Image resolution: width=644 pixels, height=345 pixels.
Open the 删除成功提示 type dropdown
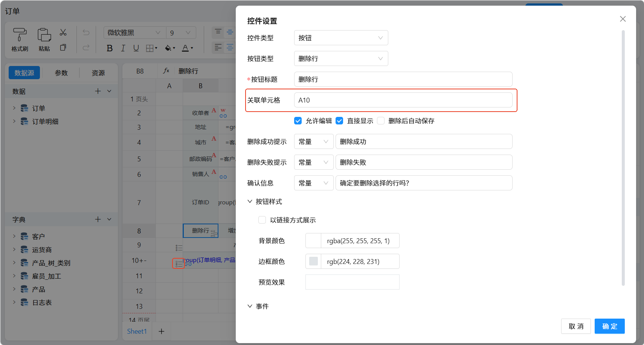point(314,141)
